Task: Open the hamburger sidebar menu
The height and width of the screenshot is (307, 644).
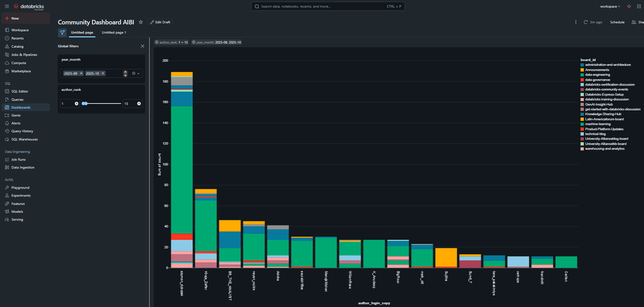Action: coord(6,6)
